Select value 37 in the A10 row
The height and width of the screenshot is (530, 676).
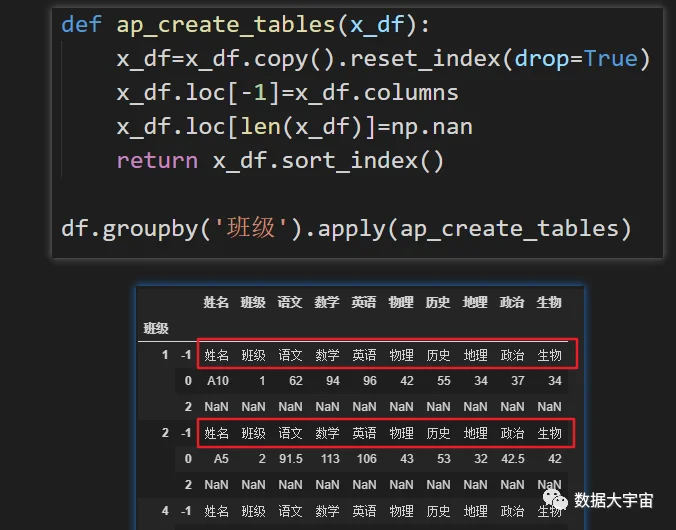518,381
